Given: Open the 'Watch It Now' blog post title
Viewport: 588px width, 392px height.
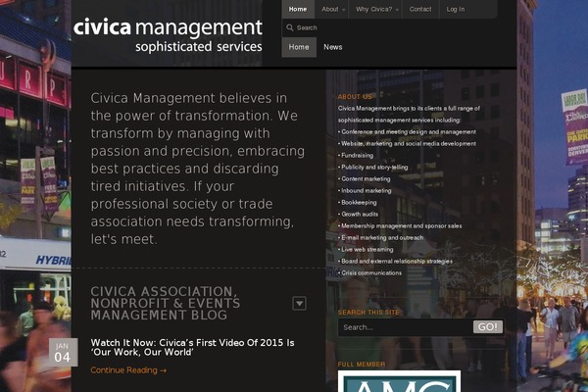Looking at the screenshot, I should [x=192, y=347].
